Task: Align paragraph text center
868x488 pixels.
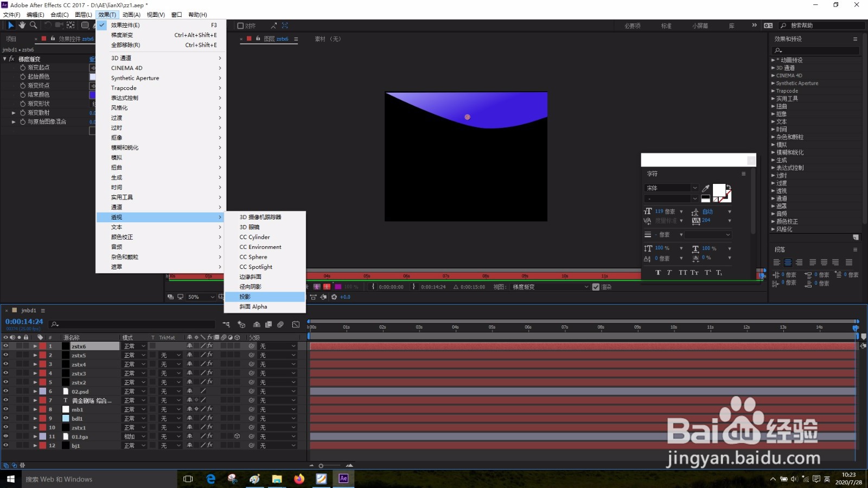Action: [x=788, y=262]
